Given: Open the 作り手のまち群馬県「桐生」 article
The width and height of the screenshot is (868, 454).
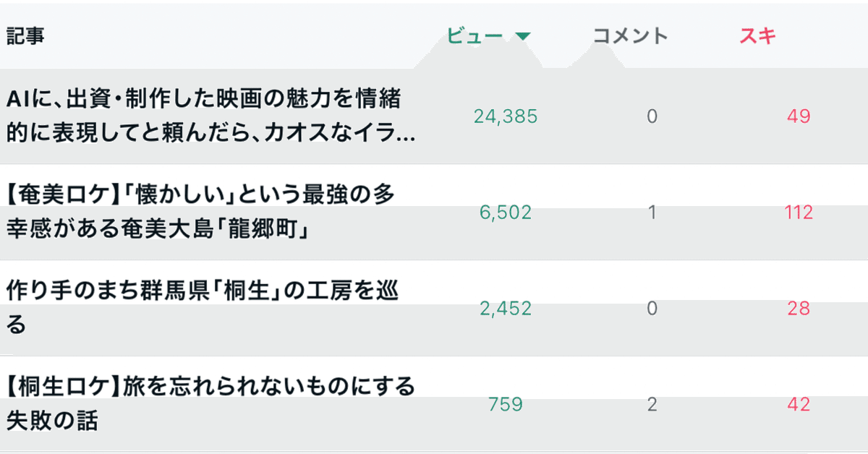Looking at the screenshot, I should click(x=202, y=308).
